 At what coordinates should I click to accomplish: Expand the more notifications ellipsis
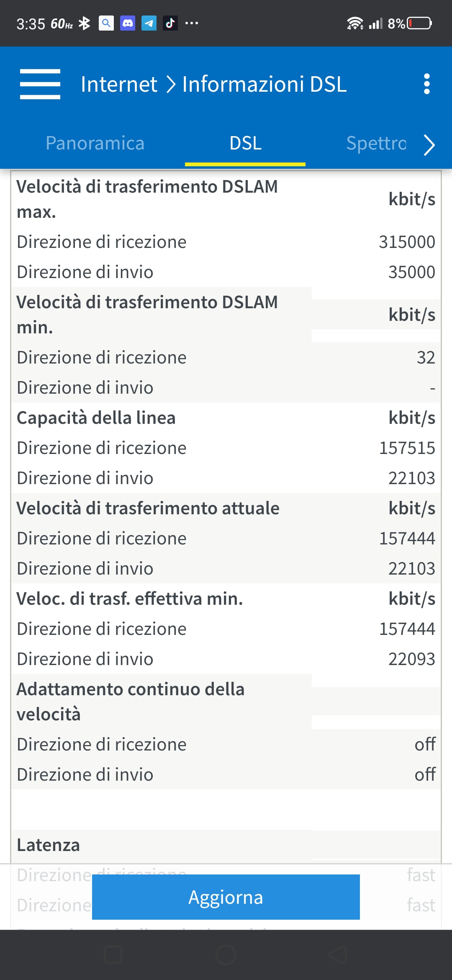tap(192, 23)
